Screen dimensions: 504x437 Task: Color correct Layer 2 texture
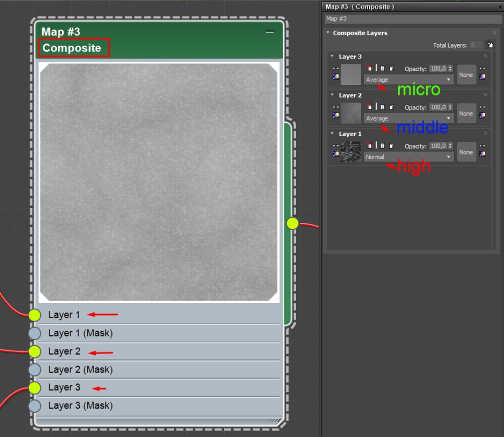tap(336, 115)
